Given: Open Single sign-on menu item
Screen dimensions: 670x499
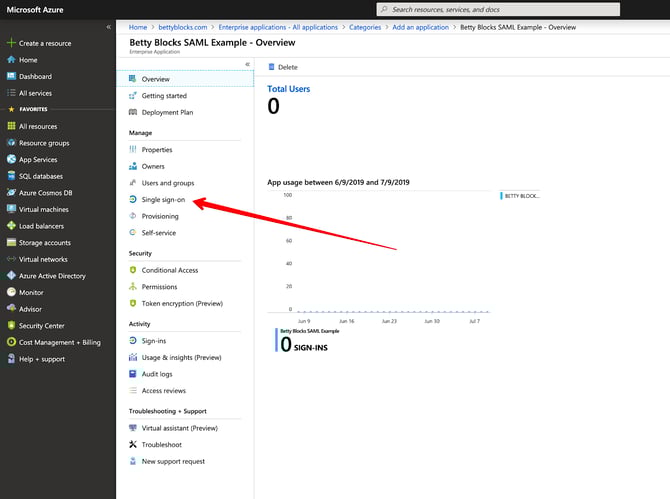Looking at the screenshot, I should click(x=163, y=200).
